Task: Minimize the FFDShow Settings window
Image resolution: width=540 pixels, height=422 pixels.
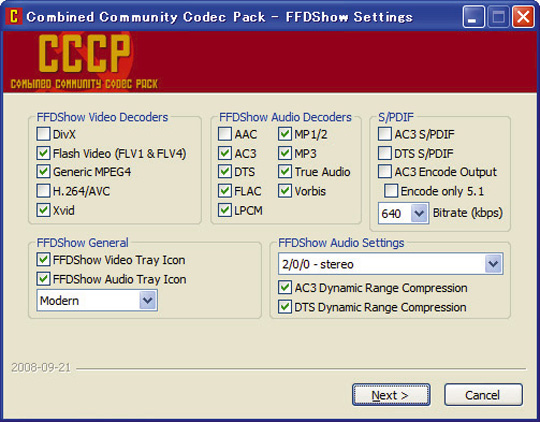Action: point(474,17)
